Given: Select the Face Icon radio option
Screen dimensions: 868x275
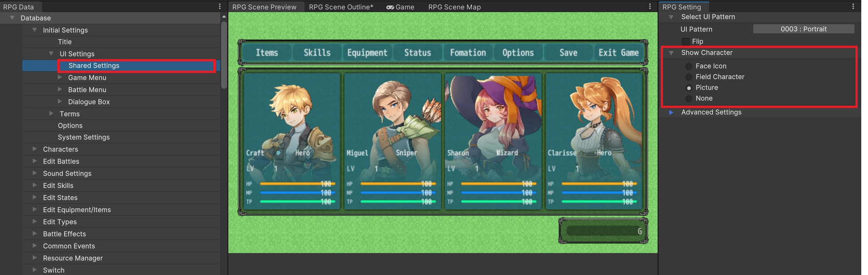Looking at the screenshot, I should tap(689, 66).
